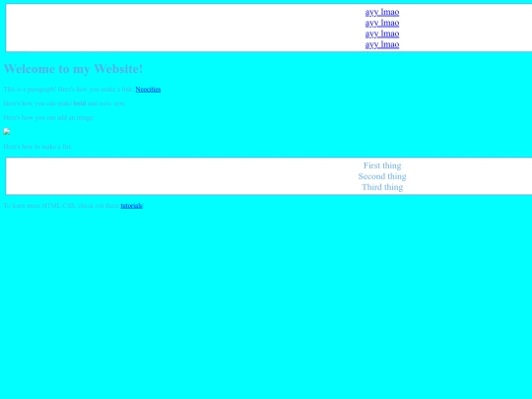The width and height of the screenshot is (532, 399).
Task: Click the second ayy lmao link from top
Action: click(x=382, y=23)
